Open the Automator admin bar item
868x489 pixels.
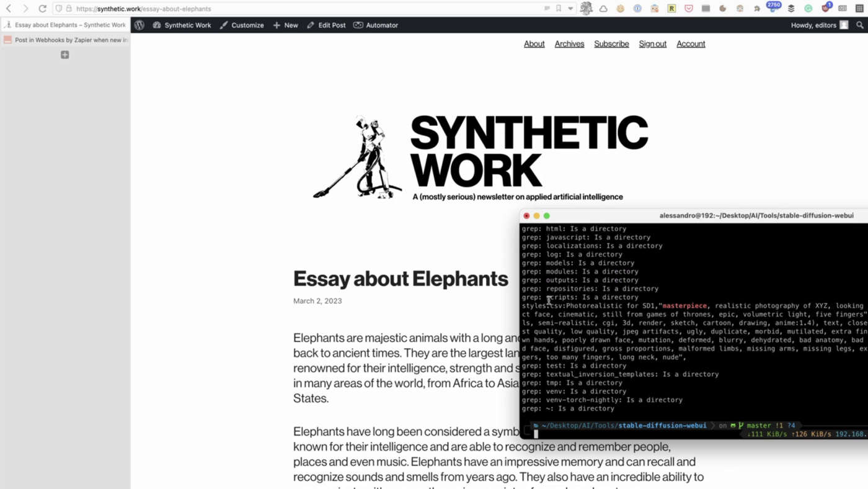coord(376,25)
